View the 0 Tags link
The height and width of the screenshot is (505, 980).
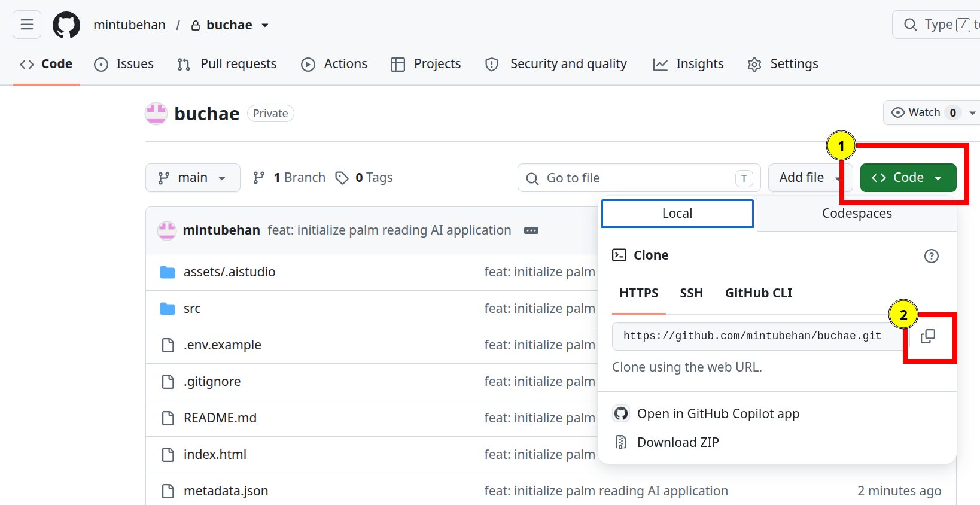point(364,178)
